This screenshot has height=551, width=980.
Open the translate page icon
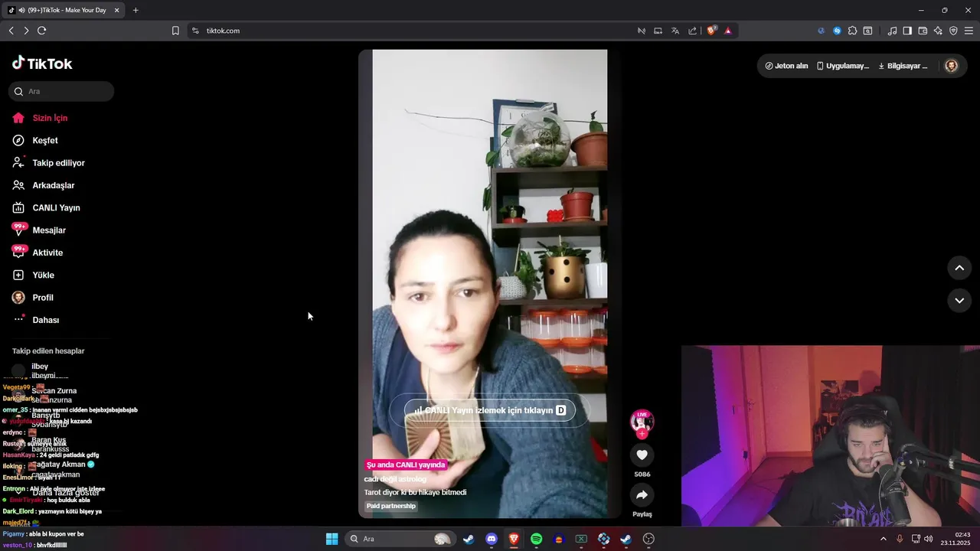pos(675,31)
